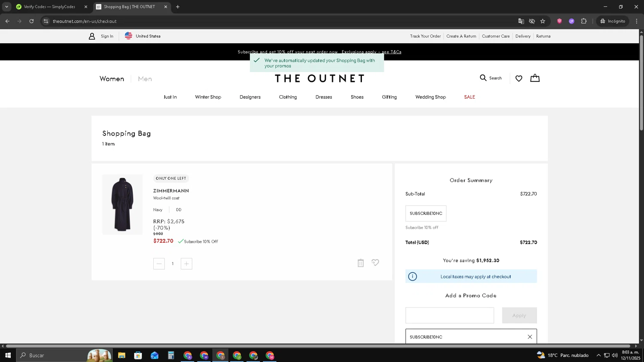Open the Zimmermann coat thumbnail
This screenshot has width=644, height=362.
pyautogui.click(x=122, y=205)
